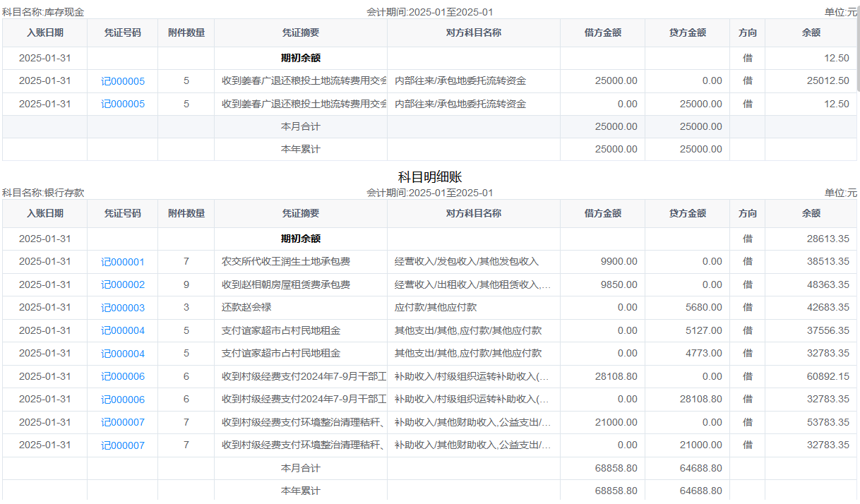Open 记000004 voucher in the 4773.00 credit row
This screenshot has height=504, width=860.
point(122,354)
